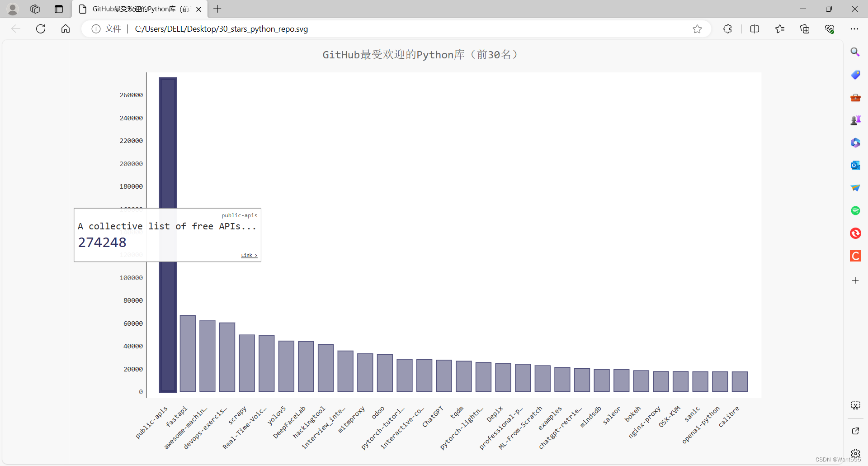Select the GitHub Python chart tab
This screenshot has width=868, height=466.
[140, 9]
